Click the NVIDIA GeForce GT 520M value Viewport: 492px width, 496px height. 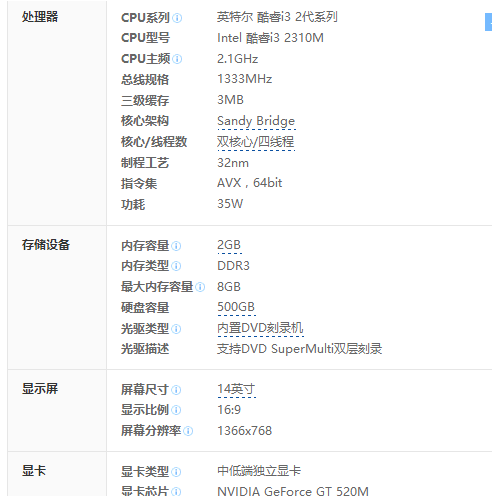[293, 491]
